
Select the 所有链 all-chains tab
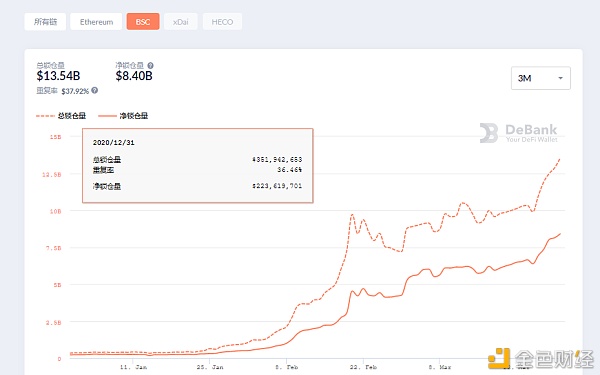coord(45,22)
